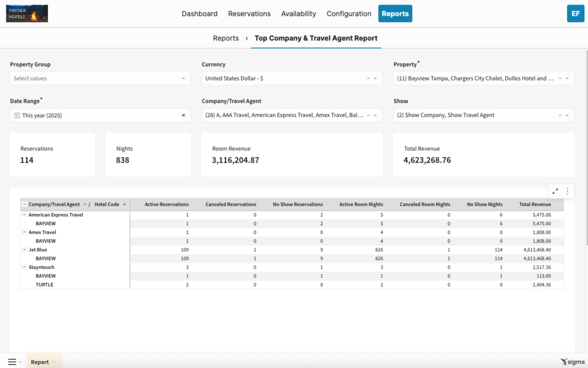Open the table's three-dot more menu
The image size is (588, 368).
(568, 191)
